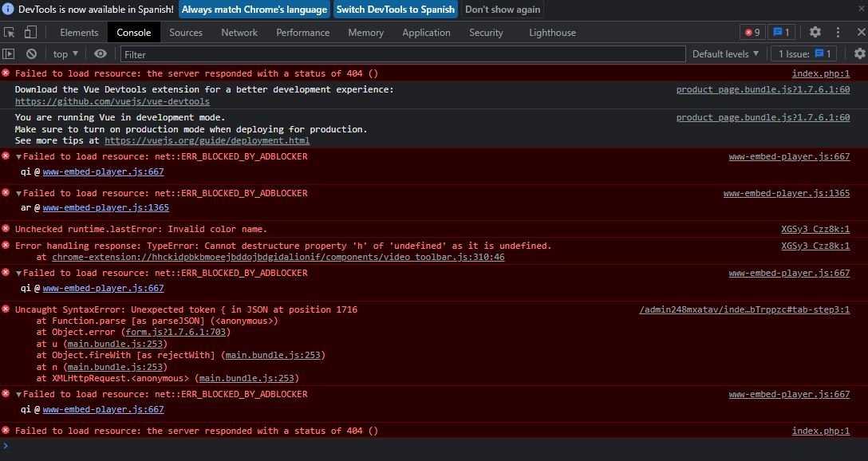
Task: Click the 1 Issue counter button
Action: tap(804, 54)
